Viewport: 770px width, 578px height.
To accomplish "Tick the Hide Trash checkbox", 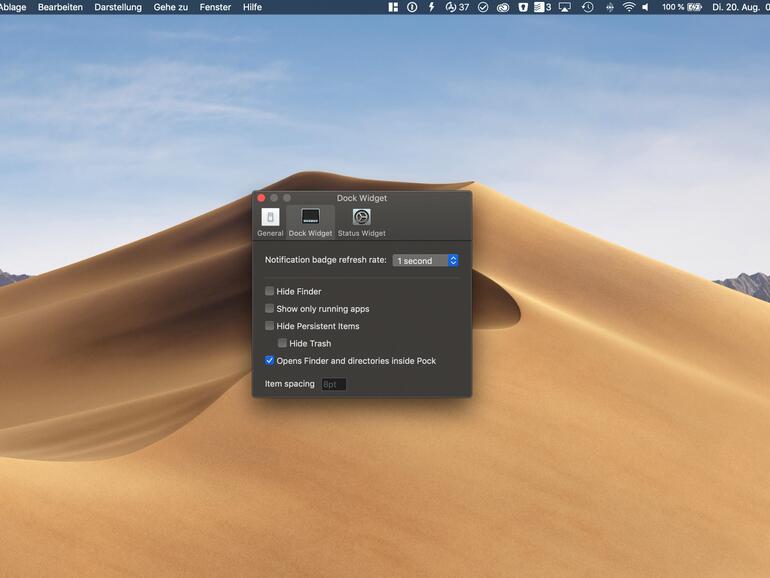I will click(283, 343).
